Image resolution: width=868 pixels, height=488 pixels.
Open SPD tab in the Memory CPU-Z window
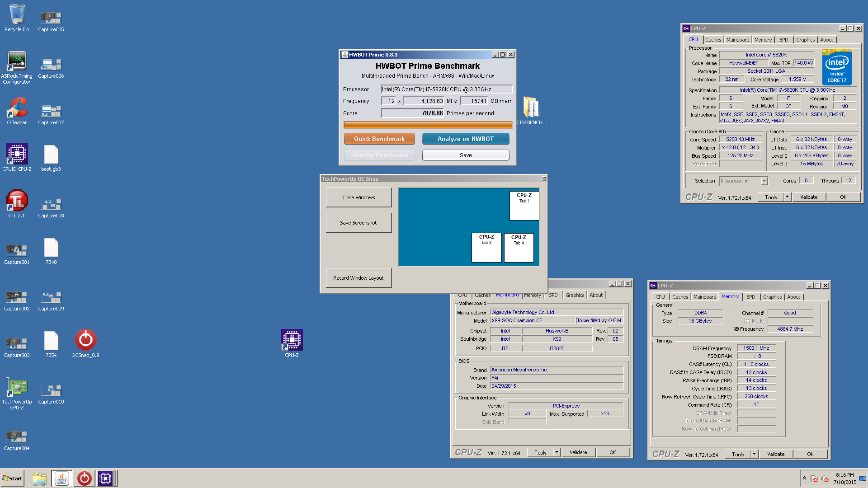[x=750, y=297]
